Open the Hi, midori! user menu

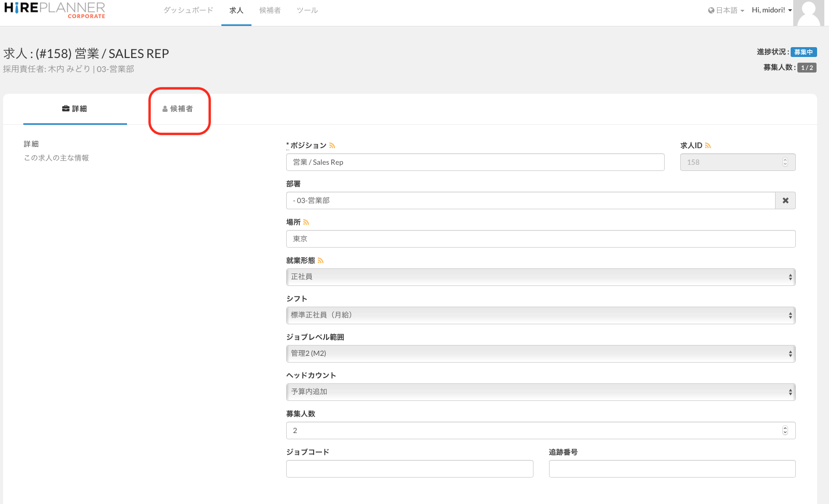(771, 10)
